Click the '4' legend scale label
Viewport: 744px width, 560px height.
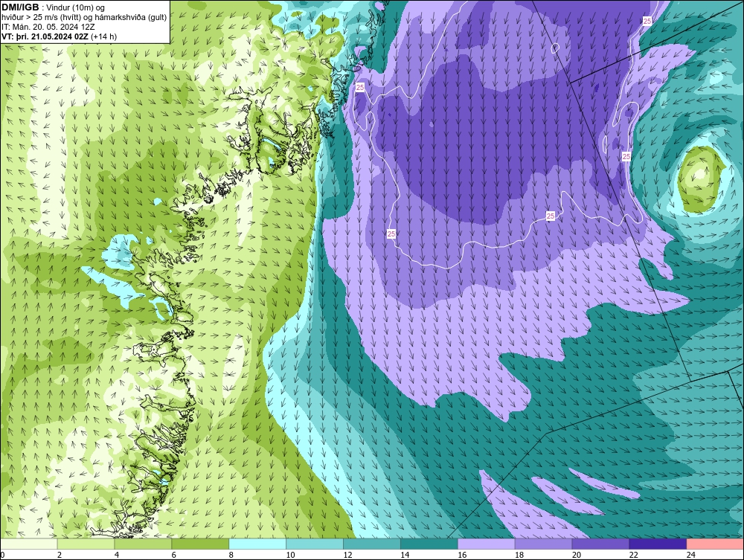[x=117, y=555]
